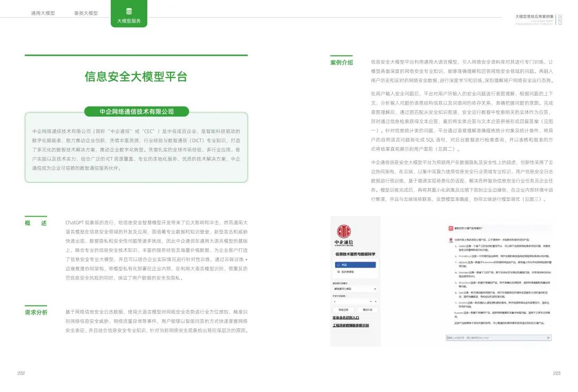Open the 工程部参数 recognition link below 实体命名识别入口

[351, 326]
